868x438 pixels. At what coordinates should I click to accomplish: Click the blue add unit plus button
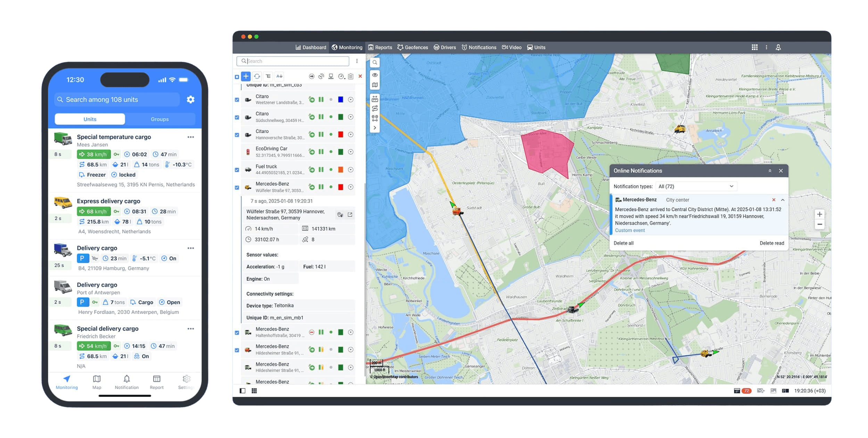(246, 76)
